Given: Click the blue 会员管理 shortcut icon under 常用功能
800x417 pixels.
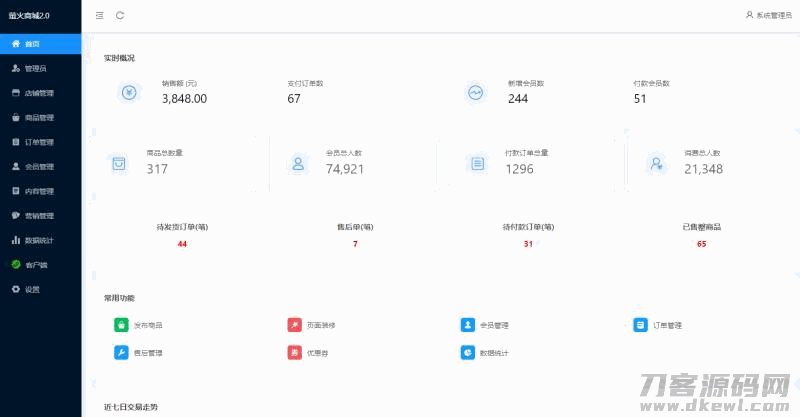Looking at the screenshot, I should [x=467, y=325].
